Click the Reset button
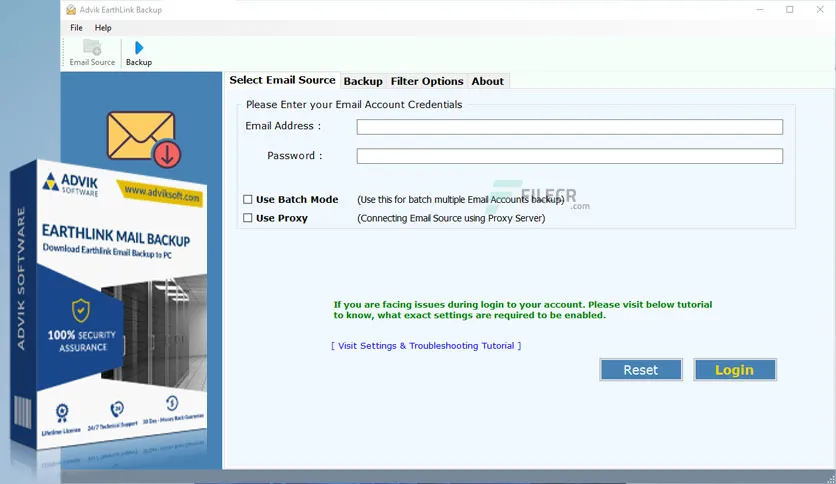This screenshot has width=836, height=484. tap(641, 369)
